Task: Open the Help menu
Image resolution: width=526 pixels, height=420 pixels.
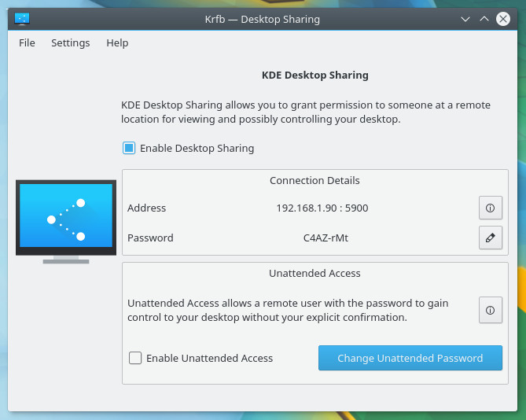Action: (117, 42)
